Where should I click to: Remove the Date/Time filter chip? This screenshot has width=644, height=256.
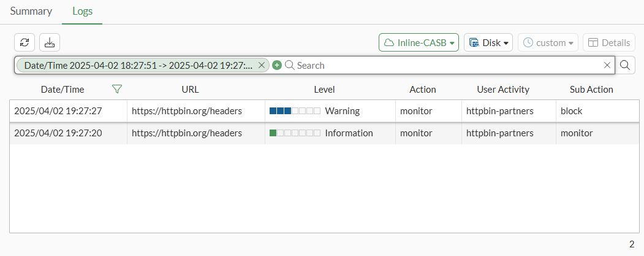click(x=262, y=65)
